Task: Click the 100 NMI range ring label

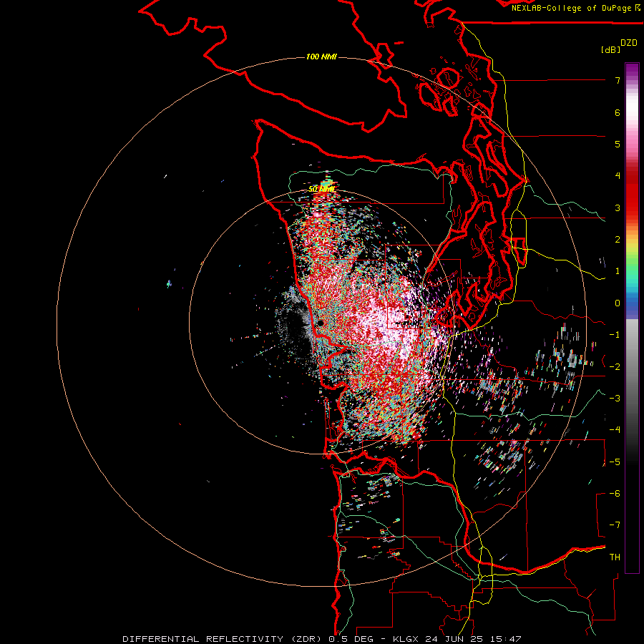Action: pyautogui.click(x=321, y=57)
